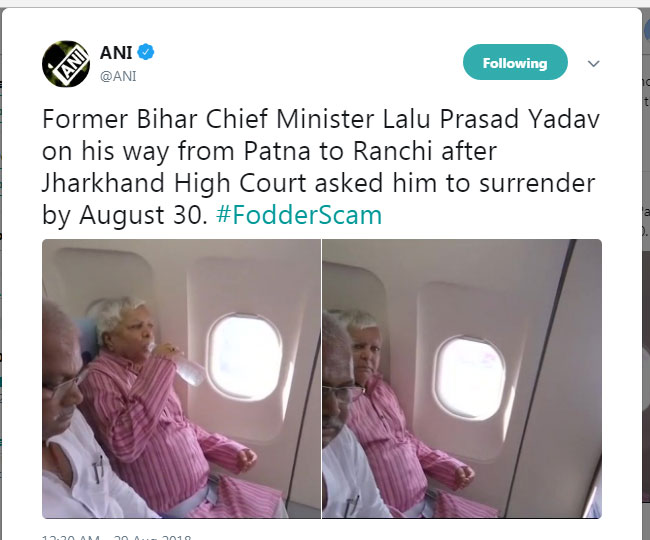Click the blue verified badge beside ANI
This screenshot has width=650, height=540.
[146, 52]
